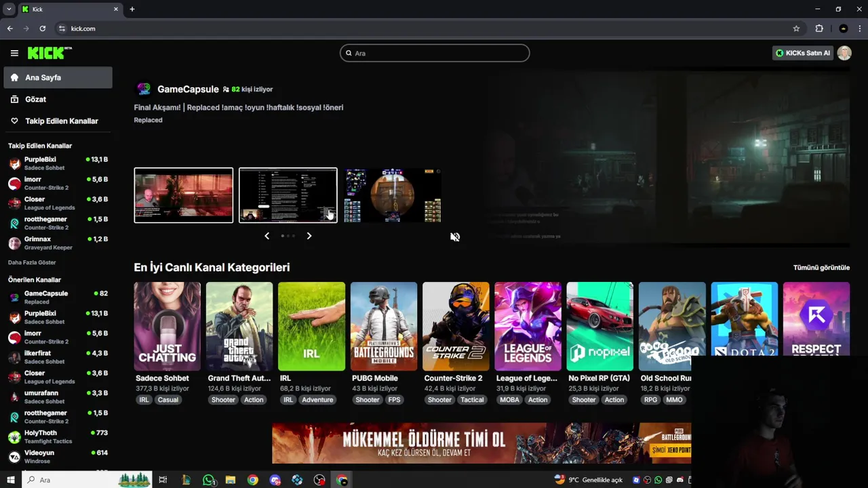Expand Daha Fazla Göster followed channels
Viewport: 868px width, 488px height.
click(32, 262)
